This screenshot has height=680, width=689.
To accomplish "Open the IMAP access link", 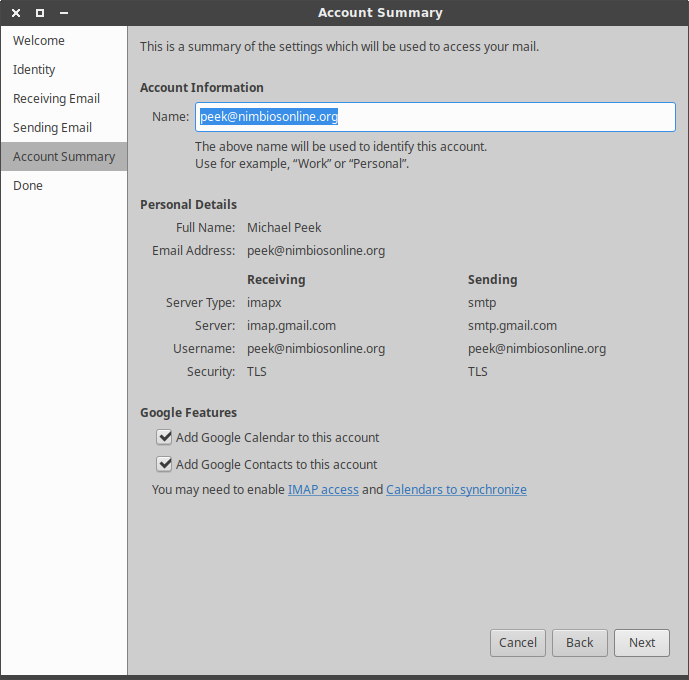I will [x=323, y=490].
